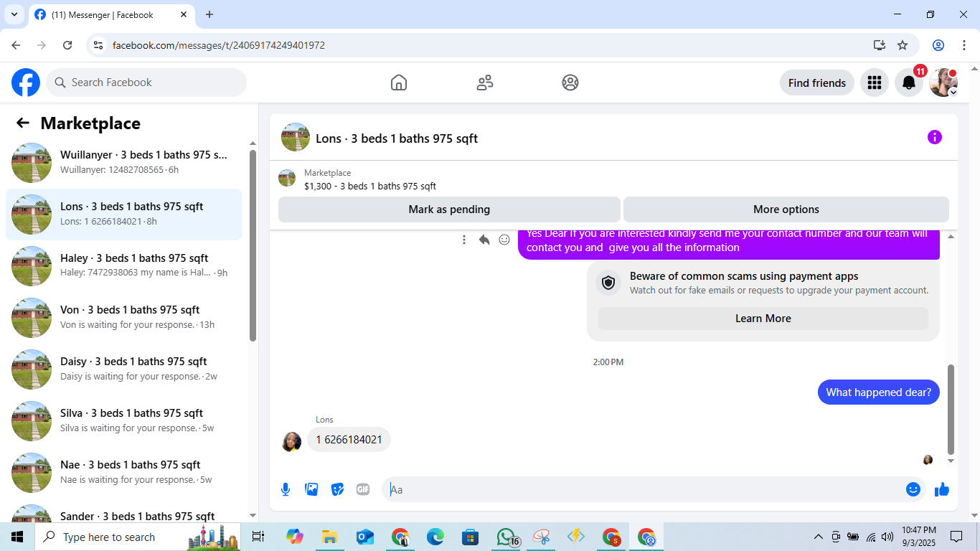Click the Find friends button
This screenshot has height=551, width=980.
pos(817,83)
